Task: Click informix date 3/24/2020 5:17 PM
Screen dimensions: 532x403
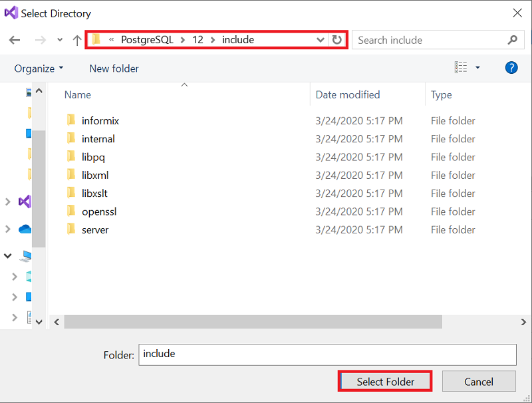Action: [359, 121]
